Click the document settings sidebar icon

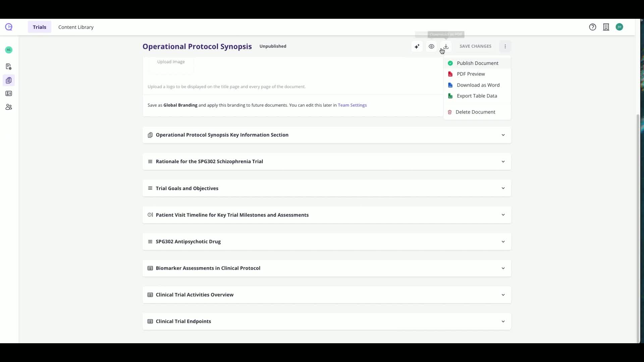coord(9,67)
